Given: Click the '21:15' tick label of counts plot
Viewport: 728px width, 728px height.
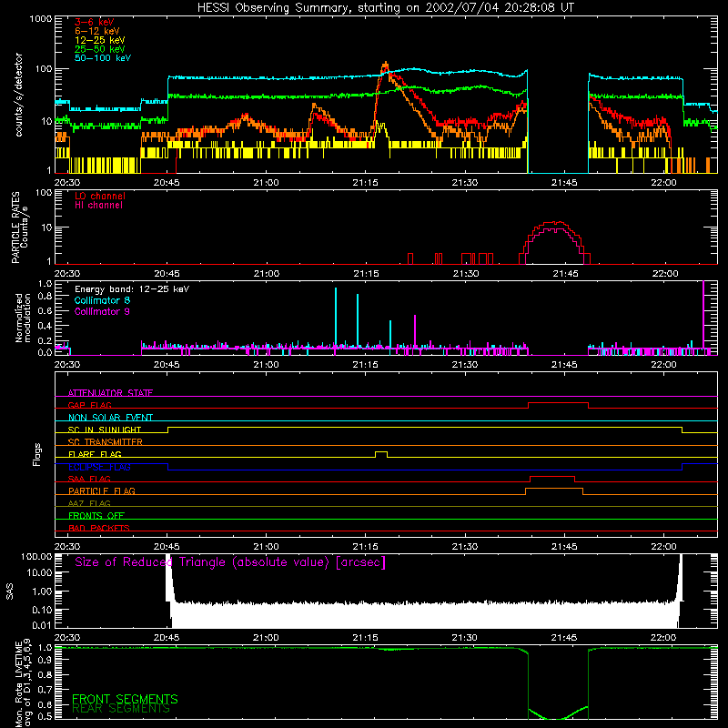Looking at the screenshot, I should point(366,183).
